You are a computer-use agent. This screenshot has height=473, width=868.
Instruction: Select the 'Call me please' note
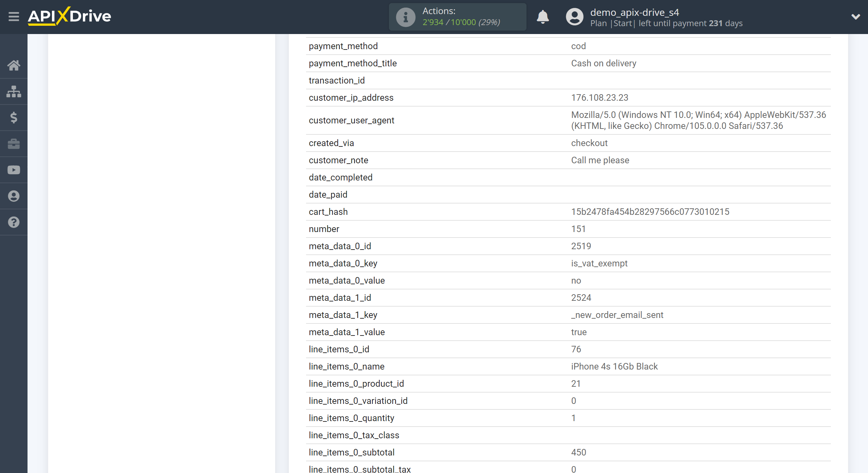600,160
